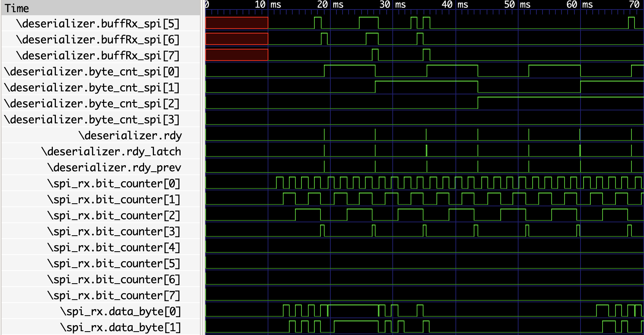Select the deserializer.buffRx_spi[6] signal name

pyautogui.click(x=97, y=40)
